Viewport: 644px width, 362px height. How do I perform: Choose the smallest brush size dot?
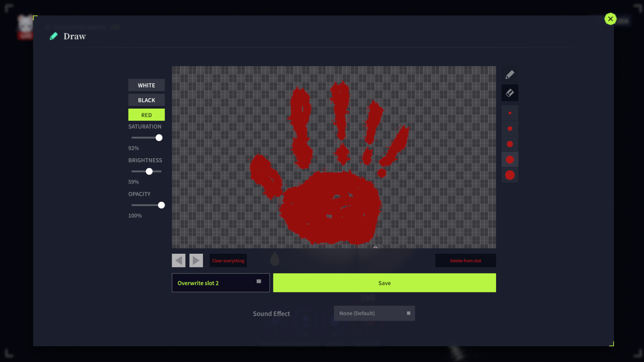510,113
